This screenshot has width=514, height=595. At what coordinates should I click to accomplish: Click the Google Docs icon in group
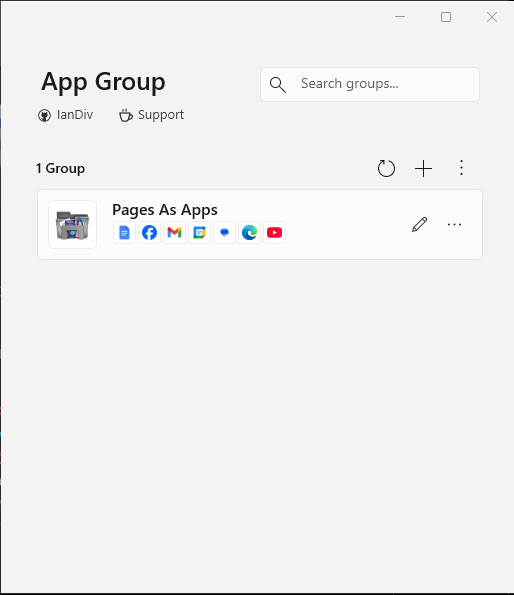point(124,232)
